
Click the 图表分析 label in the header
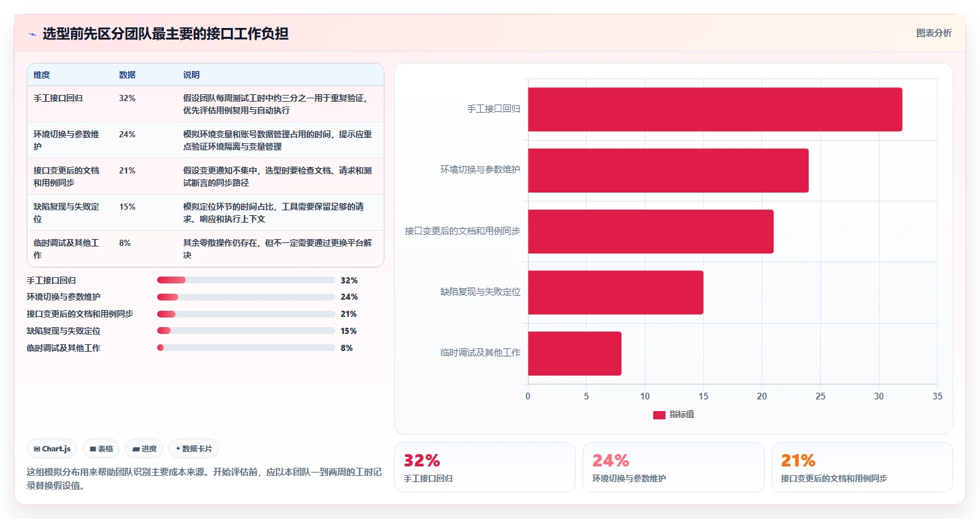coord(934,33)
